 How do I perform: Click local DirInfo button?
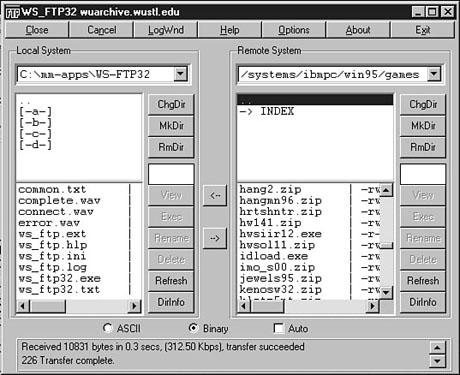pos(171,302)
